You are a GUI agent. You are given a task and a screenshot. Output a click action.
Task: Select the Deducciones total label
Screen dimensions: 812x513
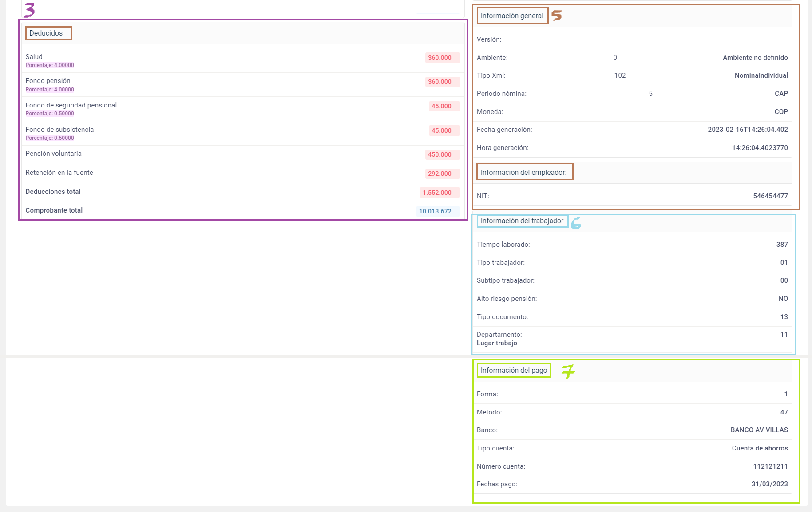[53, 192]
